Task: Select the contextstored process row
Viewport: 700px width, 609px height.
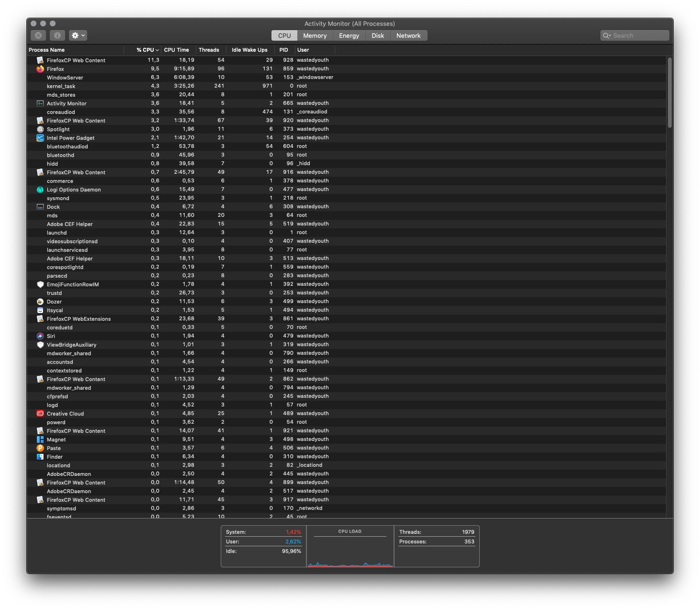Action: point(346,371)
